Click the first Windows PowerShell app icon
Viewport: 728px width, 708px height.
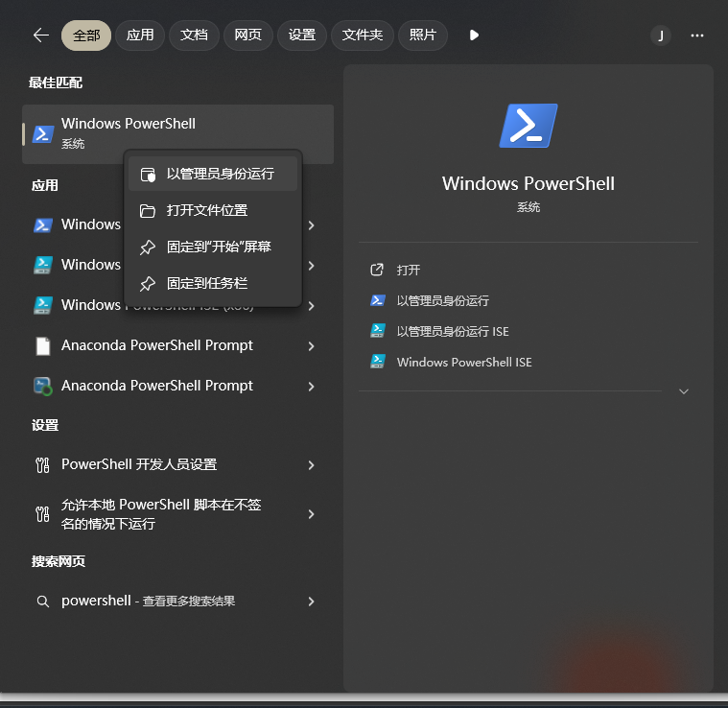(43, 225)
